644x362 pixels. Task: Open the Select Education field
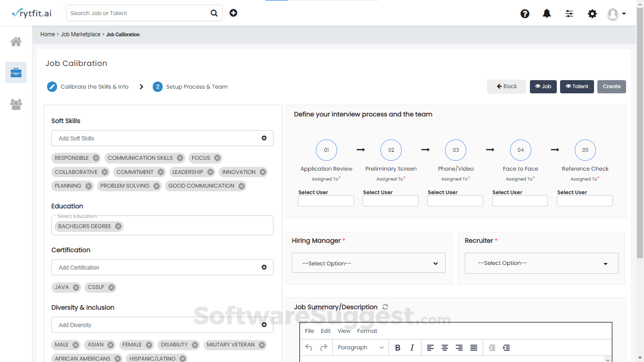tap(162, 225)
